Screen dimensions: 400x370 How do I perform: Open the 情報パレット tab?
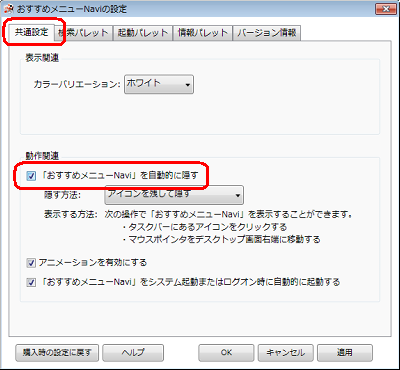(x=202, y=33)
